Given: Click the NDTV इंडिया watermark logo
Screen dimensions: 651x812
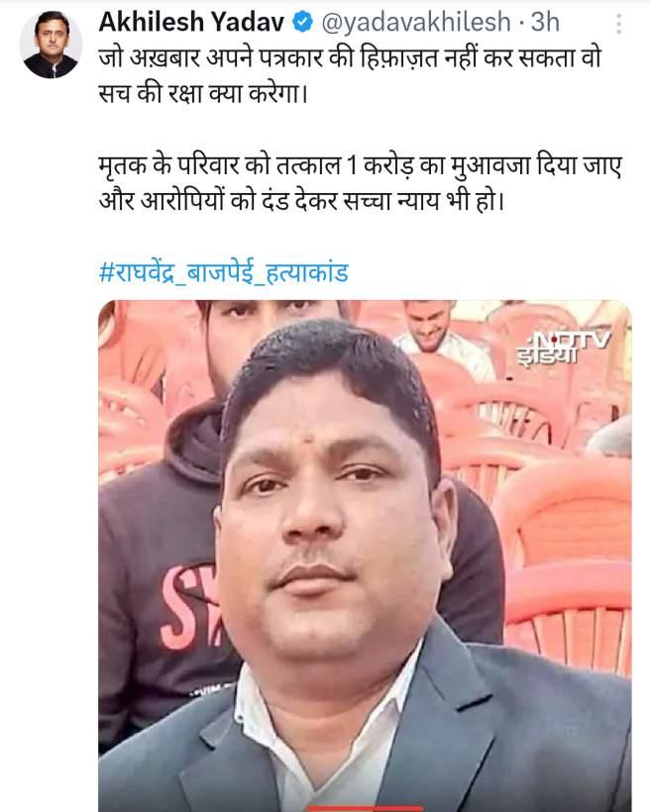Looking at the screenshot, I should pyautogui.click(x=564, y=348).
